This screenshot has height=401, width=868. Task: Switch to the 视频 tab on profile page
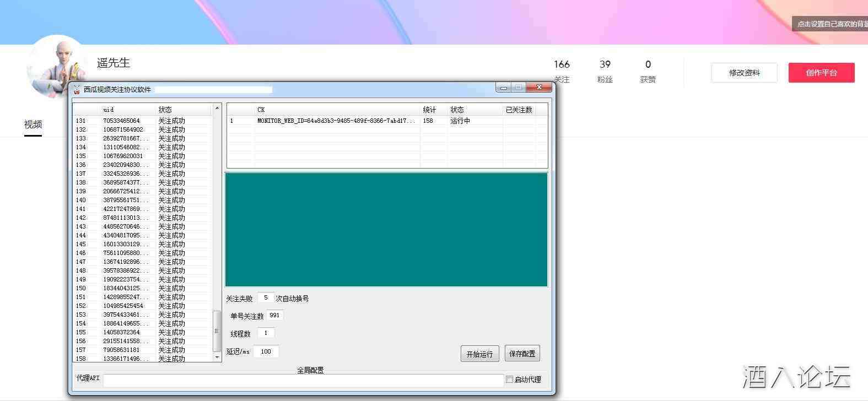point(33,124)
